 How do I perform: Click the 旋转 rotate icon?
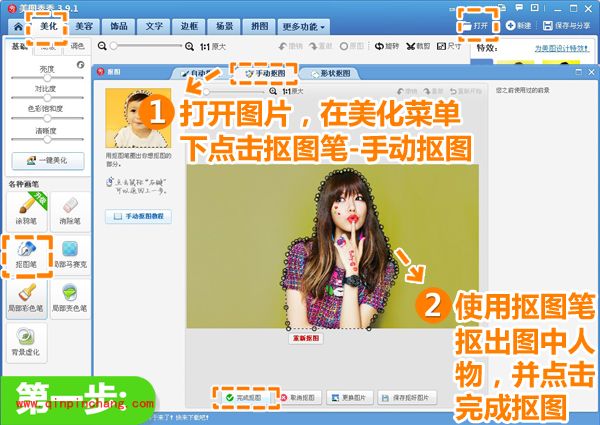pos(379,46)
